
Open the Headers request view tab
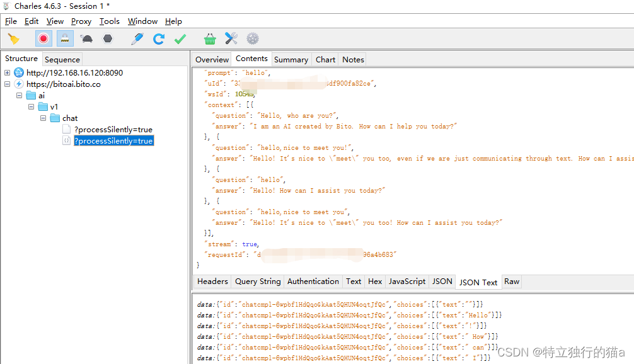pyautogui.click(x=212, y=282)
